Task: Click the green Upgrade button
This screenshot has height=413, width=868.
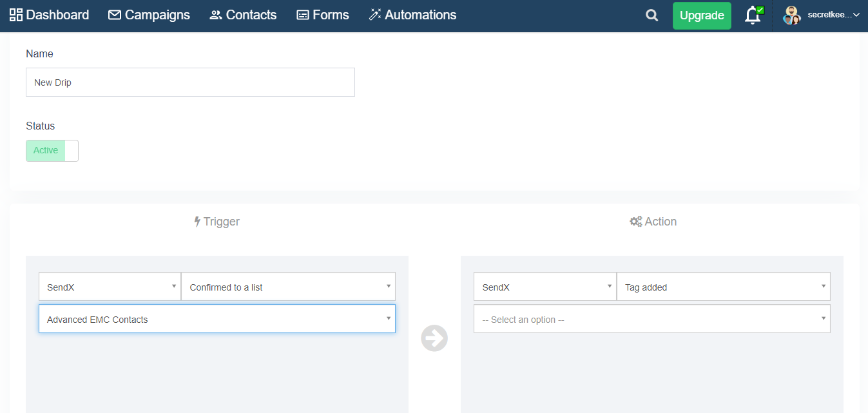Action: 702,15
